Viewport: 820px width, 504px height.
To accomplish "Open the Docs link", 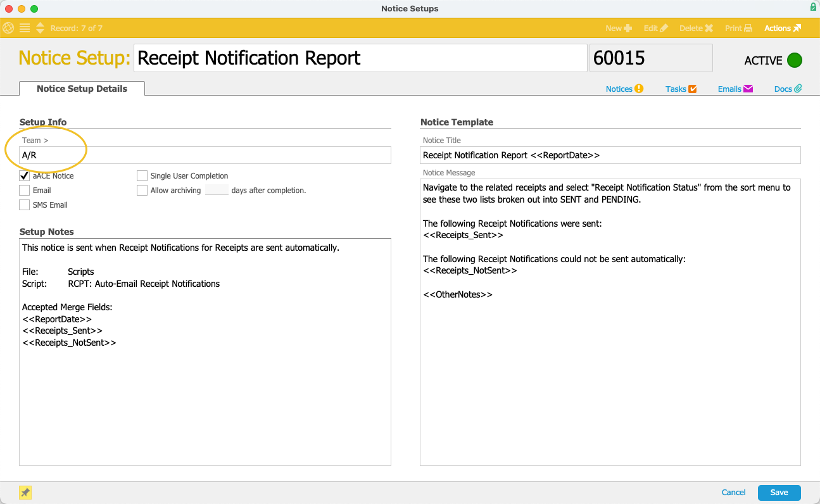I will (x=788, y=89).
